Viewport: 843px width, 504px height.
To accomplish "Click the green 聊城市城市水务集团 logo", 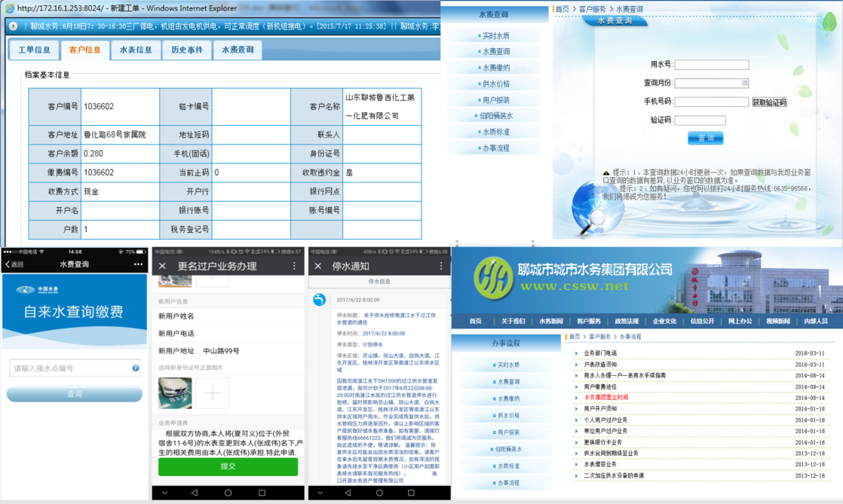I will (x=493, y=278).
